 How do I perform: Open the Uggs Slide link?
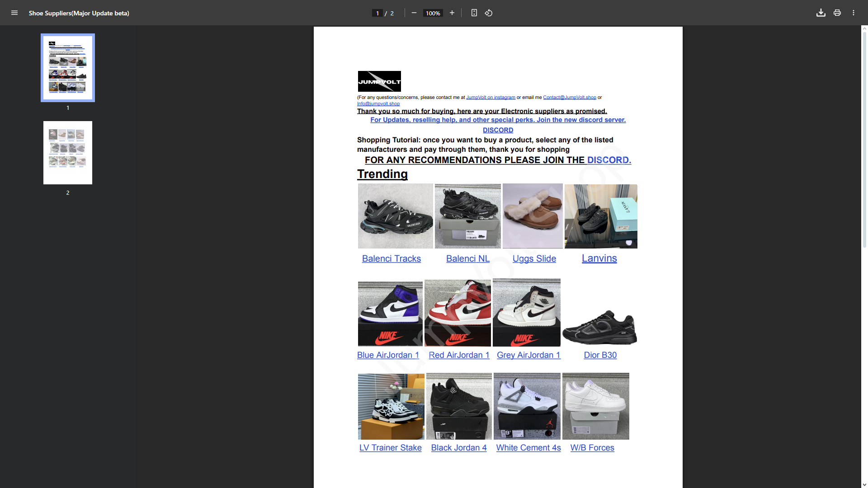(534, 259)
